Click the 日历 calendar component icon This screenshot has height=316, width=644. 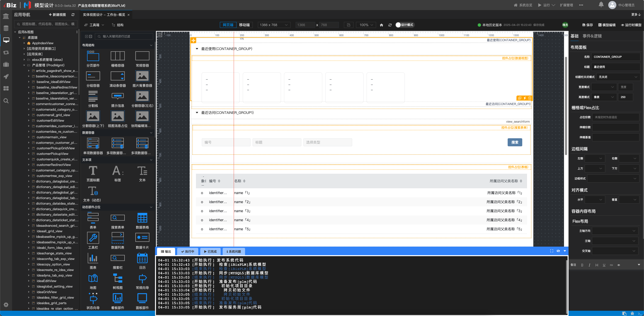coord(142,258)
